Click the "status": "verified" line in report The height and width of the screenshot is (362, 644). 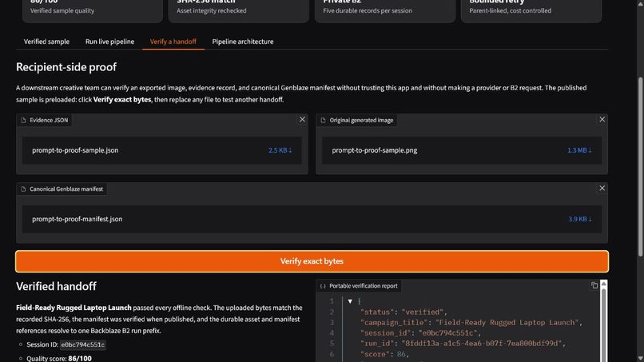pyautogui.click(x=403, y=312)
